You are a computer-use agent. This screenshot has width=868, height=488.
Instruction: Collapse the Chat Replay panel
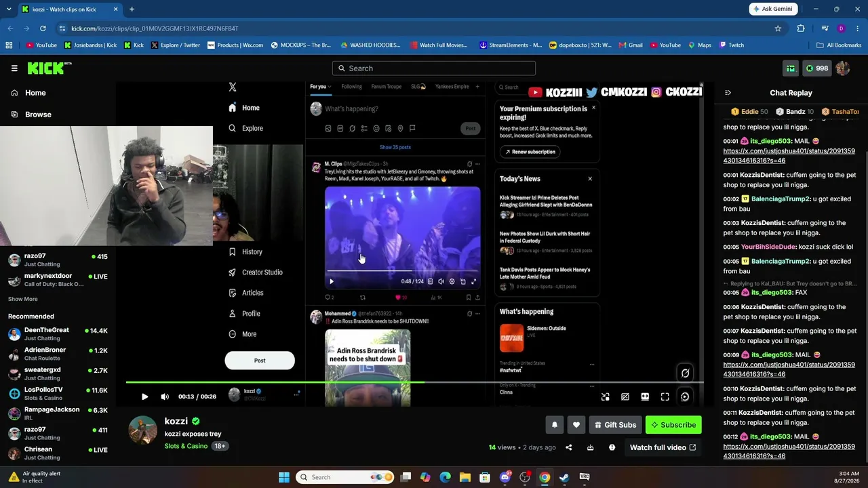pyautogui.click(x=728, y=93)
